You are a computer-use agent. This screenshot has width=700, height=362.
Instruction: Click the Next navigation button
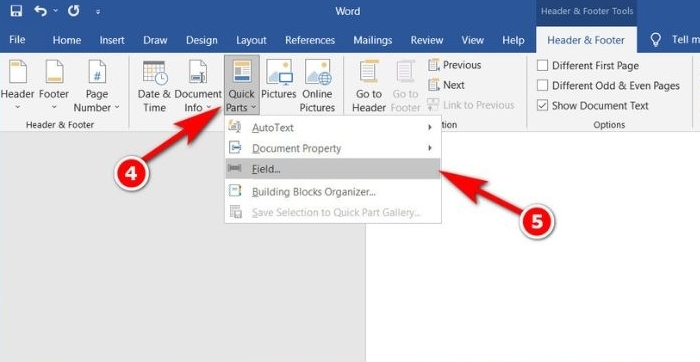coord(446,85)
